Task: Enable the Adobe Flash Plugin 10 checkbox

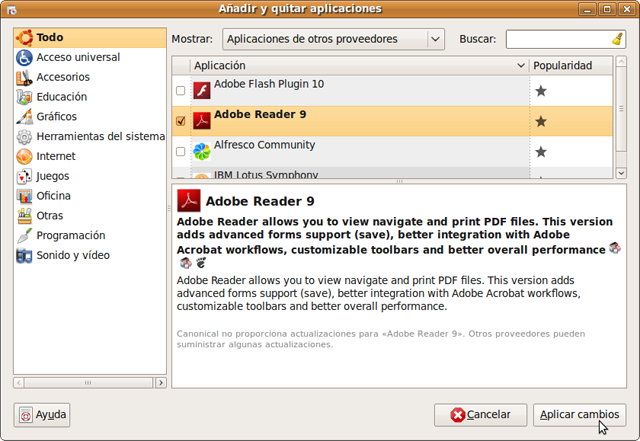Action: (x=181, y=91)
